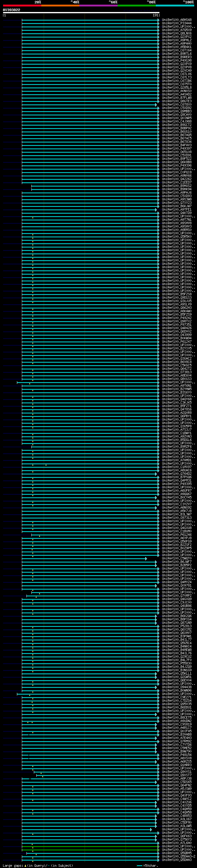The width and height of the screenshot is (197, 868).
Task: Select UniRef100_O42262 entry
Action: 177,179
